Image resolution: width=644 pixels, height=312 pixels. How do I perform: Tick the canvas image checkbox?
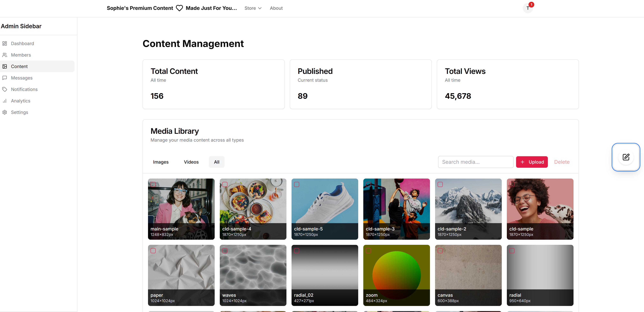440,251
